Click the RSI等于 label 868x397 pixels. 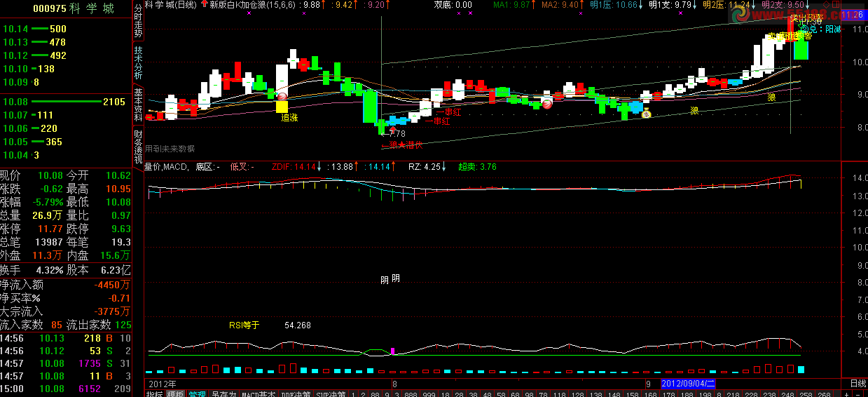click(x=244, y=325)
